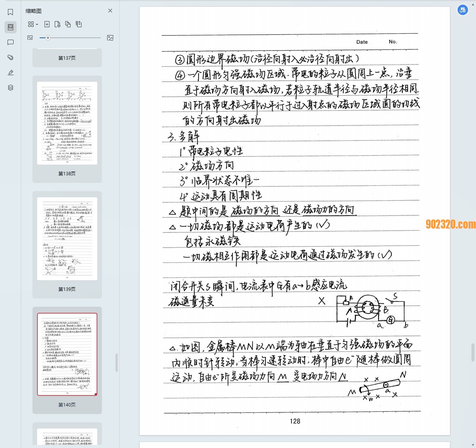Open the bookmarks panel in sidebar
Screen dimensions: 476x448
click(11, 12)
